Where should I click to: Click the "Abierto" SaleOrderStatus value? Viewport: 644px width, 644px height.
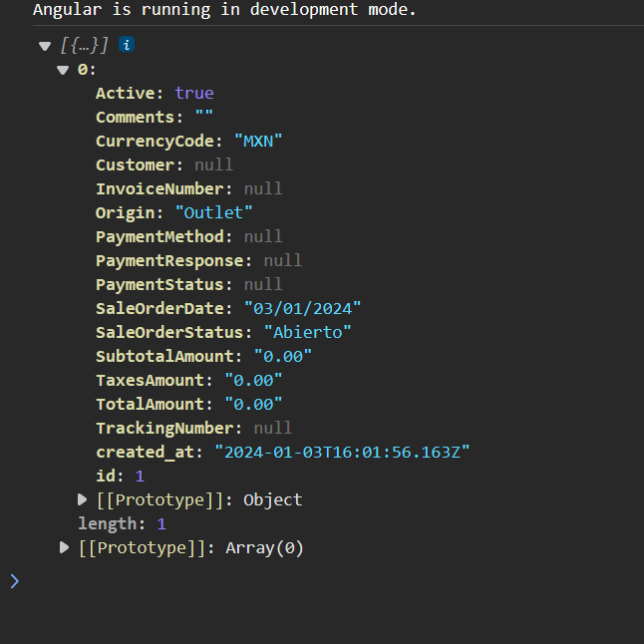point(307,332)
